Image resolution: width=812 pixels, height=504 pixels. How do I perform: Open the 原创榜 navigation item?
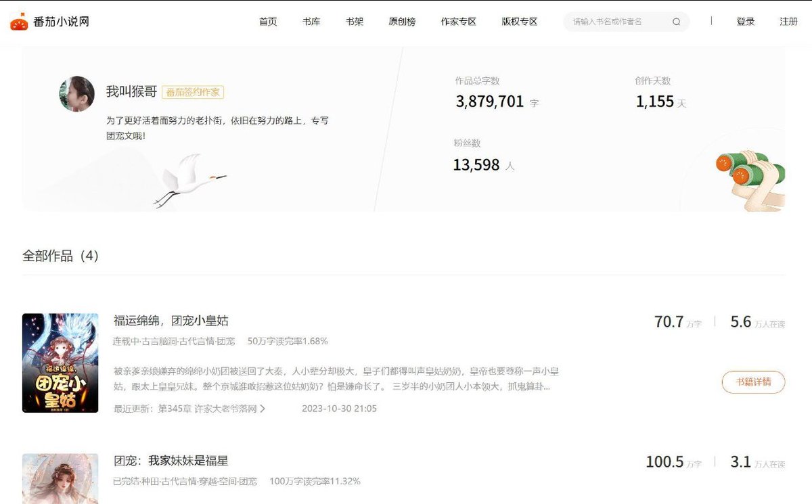click(x=402, y=22)
